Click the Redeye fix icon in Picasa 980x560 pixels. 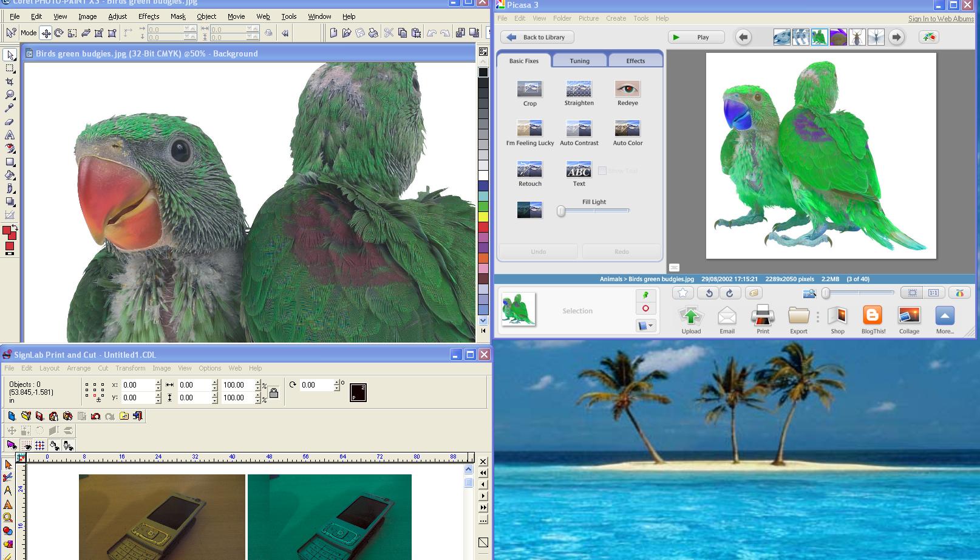627,89
